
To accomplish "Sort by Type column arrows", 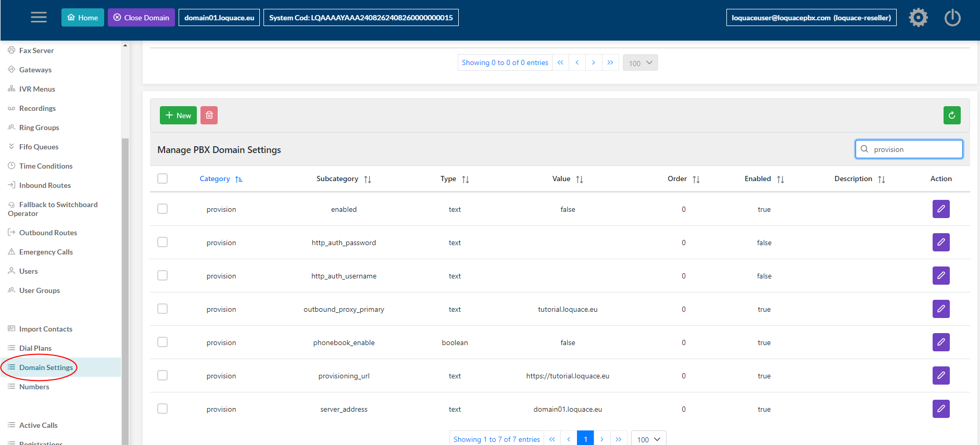I will 466,179.
